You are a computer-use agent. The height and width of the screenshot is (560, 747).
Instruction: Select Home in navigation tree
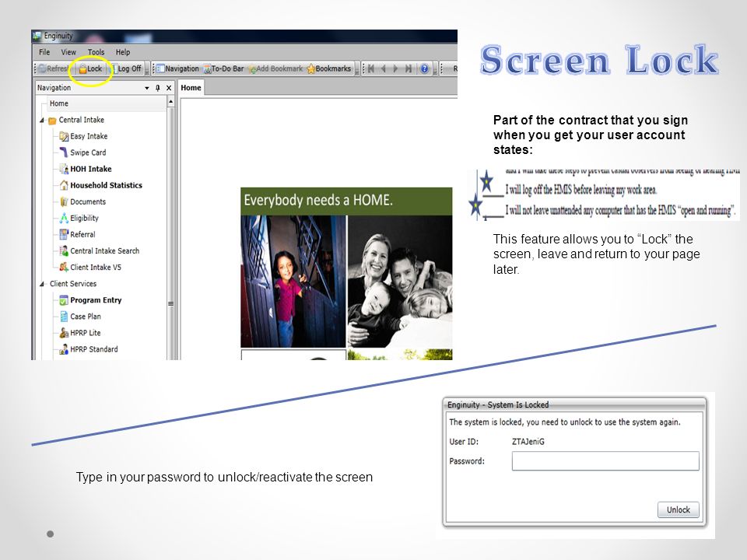coord(58,103)
